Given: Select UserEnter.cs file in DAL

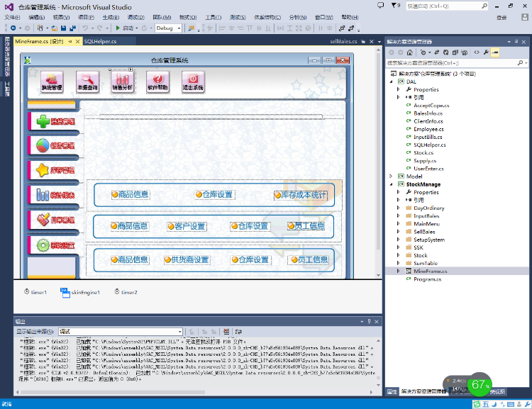Looking at the screenshot, I should 428,169.
